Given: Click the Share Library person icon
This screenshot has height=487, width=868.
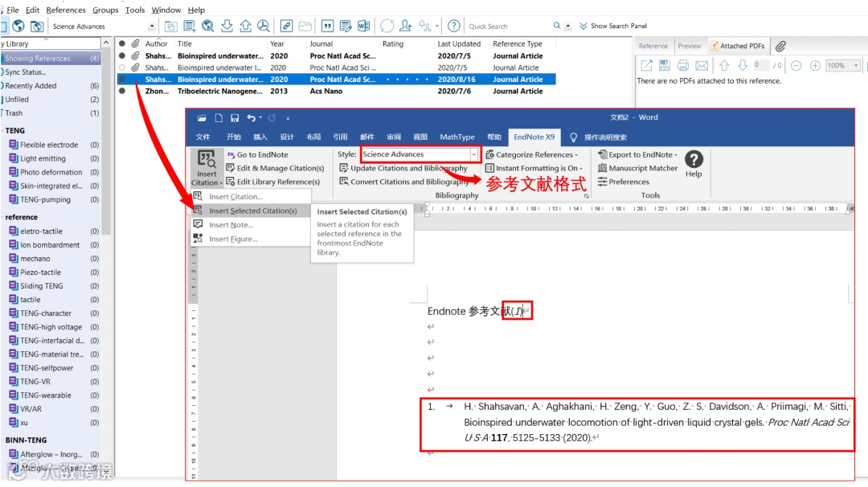Looking at the screenshot, I should (x=406, y=26).
